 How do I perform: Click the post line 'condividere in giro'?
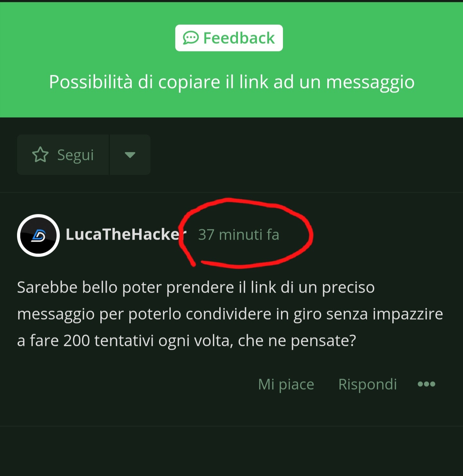tap(230, 314)
